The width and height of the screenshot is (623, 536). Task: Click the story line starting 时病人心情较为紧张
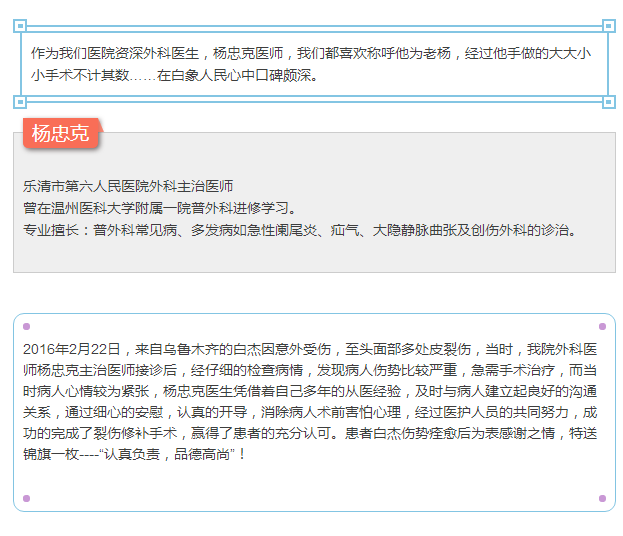(310, 391)
